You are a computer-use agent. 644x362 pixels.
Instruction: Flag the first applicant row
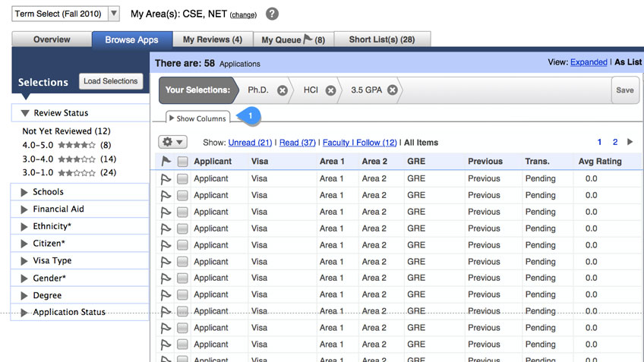[x=166, y=179]
